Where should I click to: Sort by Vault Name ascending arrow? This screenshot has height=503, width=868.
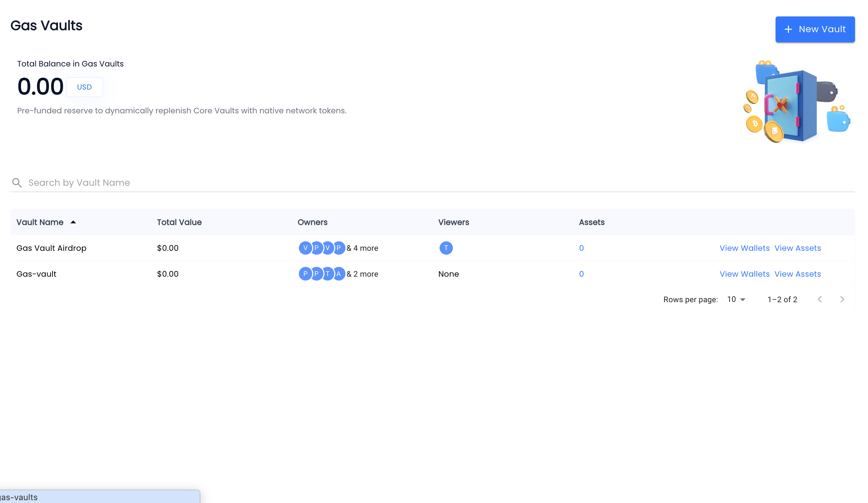(73, 222)
